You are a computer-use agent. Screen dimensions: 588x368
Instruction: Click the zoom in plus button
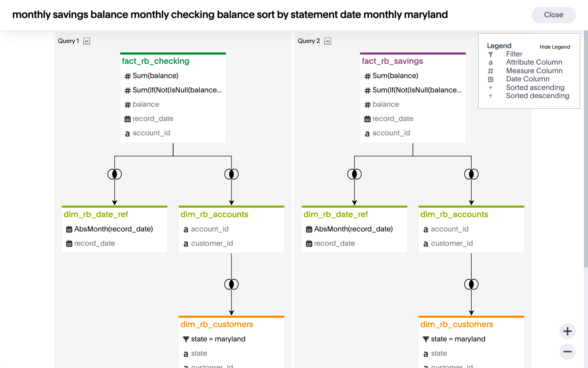pyautogui.click(x=567, y=331)
